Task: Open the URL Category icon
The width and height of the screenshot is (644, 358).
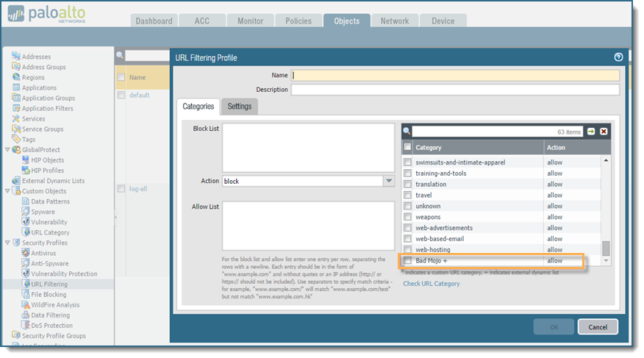Action: click(x=26, y=232)
